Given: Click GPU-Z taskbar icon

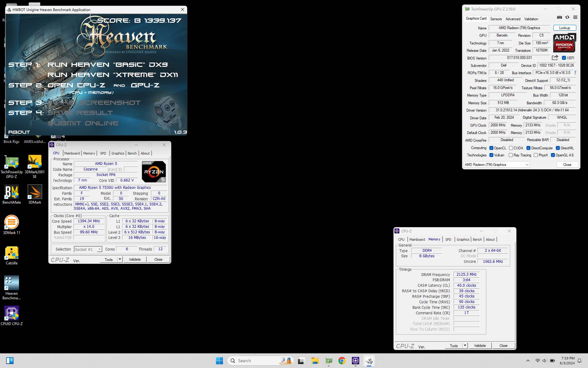Looking at the screenshot, I should [x=329, y=361].
